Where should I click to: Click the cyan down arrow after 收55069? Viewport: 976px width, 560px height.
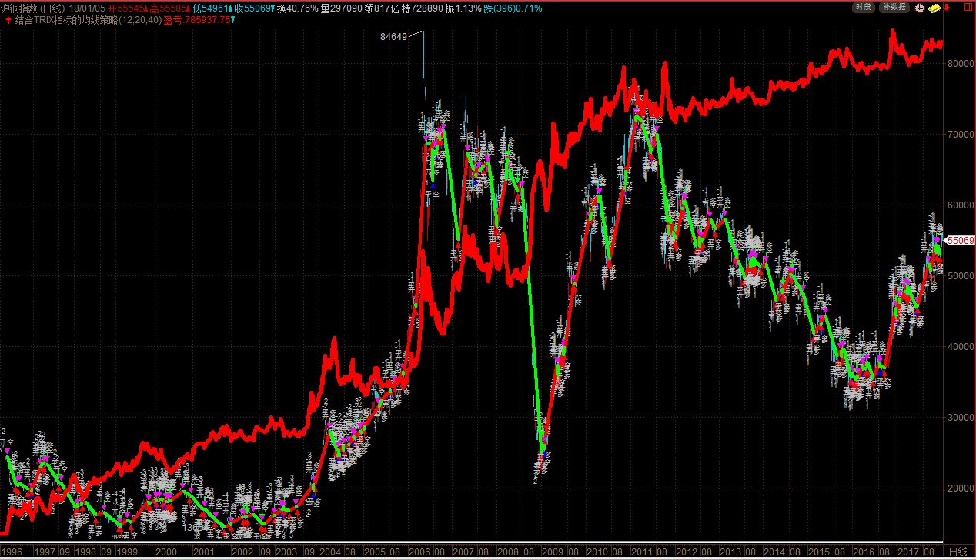pyautogui.click(x=272, y=8)
